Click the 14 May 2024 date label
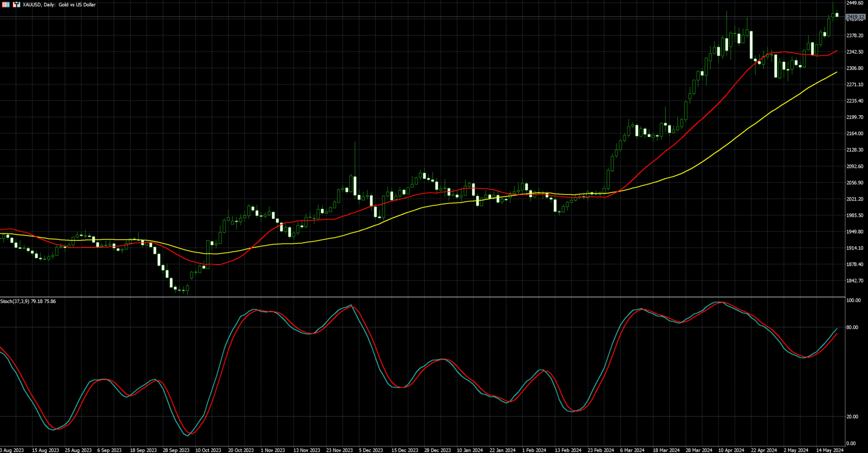Image resolution: width=868 pixels, height=453 pixels. click(830, 450)
